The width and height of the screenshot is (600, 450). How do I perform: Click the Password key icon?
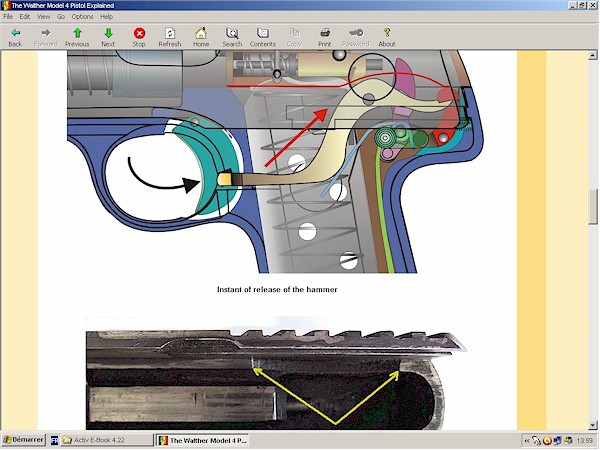pyautogui.click(x=356, y=33)
